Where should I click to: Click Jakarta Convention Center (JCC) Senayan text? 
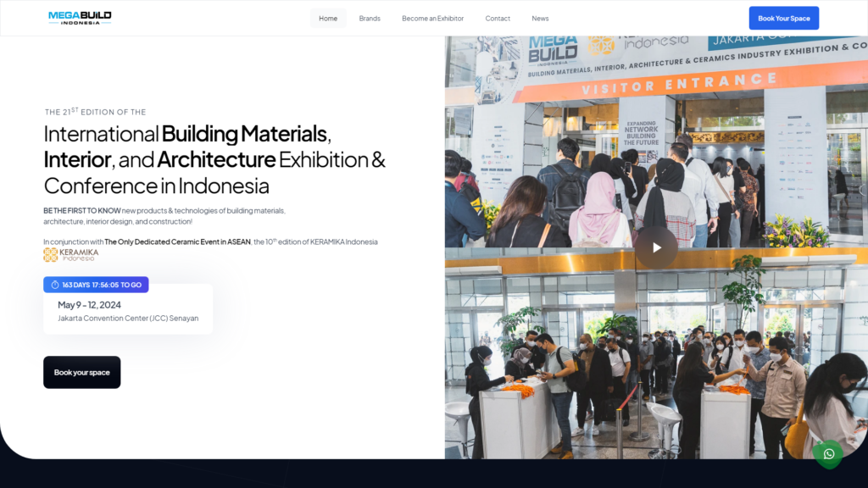click(128, 319)
